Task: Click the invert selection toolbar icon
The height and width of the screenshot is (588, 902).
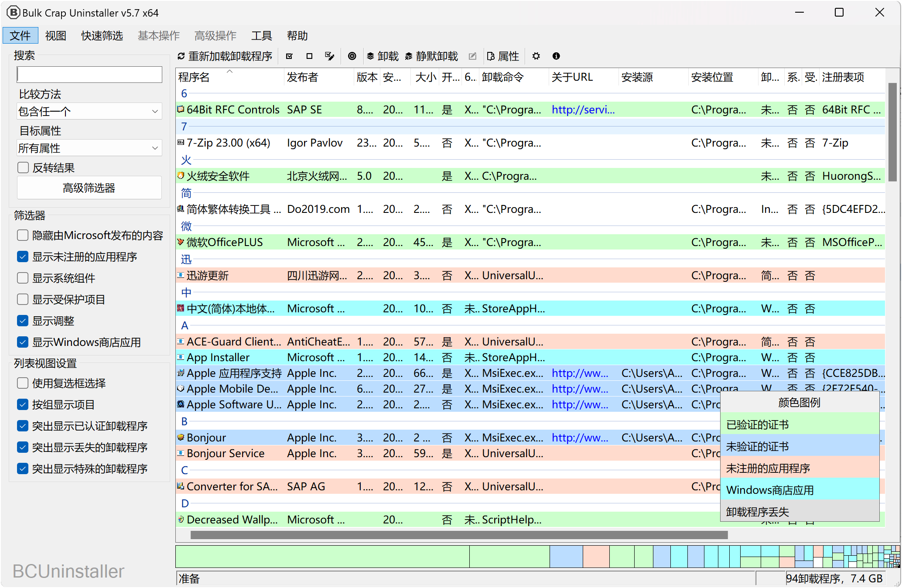Action: tap(330, 56)
